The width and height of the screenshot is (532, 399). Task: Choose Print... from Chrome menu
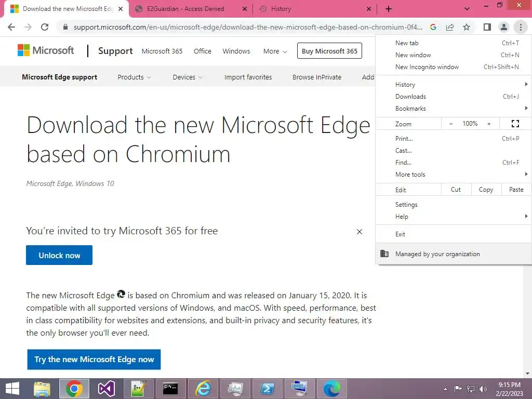[454, 138]
